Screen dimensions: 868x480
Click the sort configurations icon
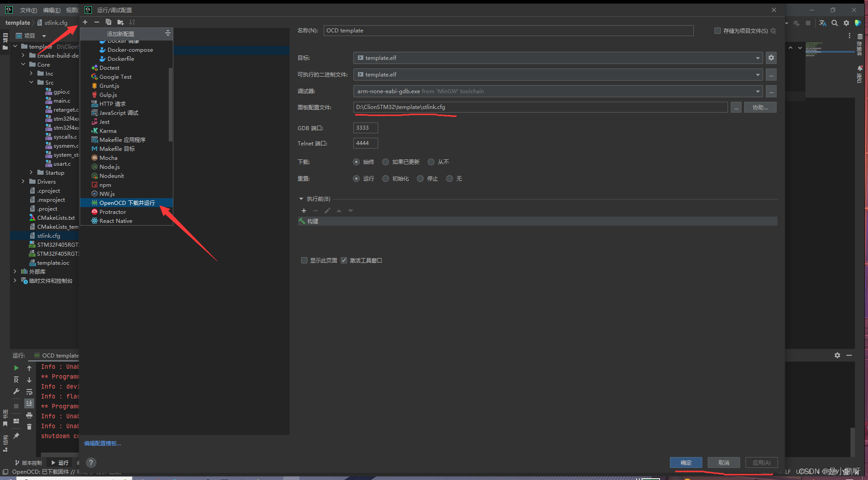point(132,22)
